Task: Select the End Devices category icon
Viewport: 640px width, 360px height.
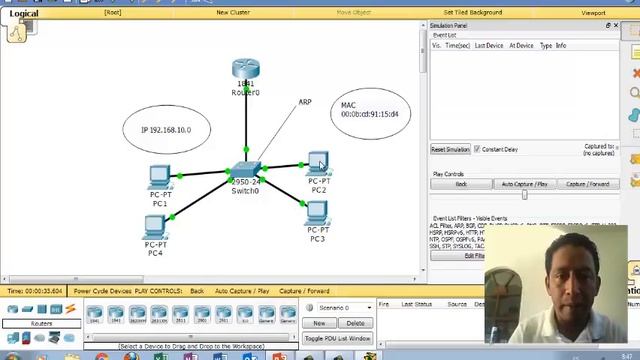Action: (13, 338)
